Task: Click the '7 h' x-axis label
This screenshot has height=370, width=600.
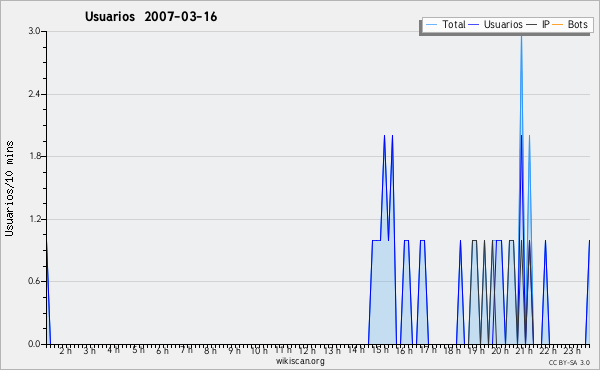Action: click(186, 350)
